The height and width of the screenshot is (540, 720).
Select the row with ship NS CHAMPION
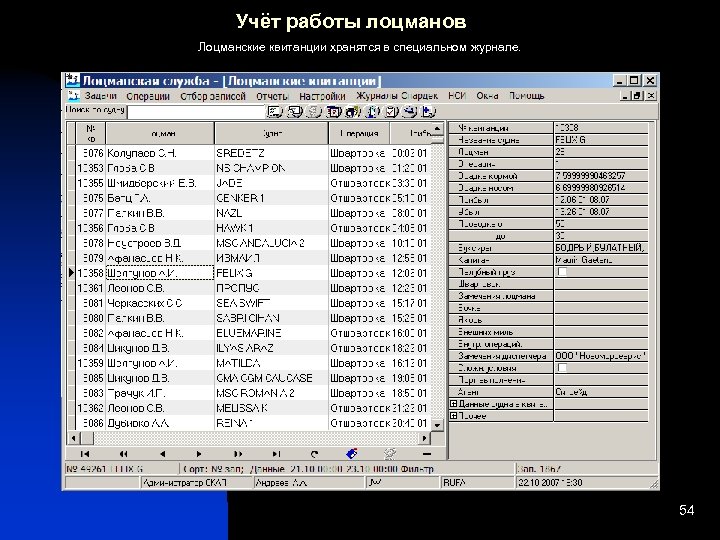(254, 168)
